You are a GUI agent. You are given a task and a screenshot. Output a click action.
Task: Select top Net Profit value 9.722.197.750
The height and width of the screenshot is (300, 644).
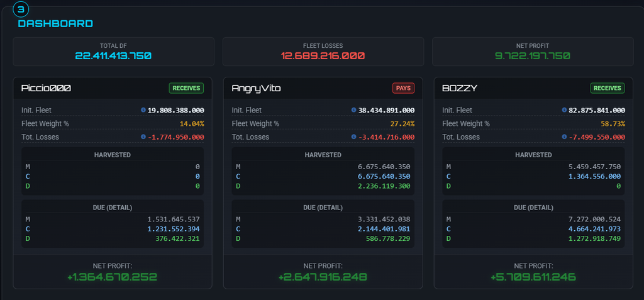click(x=532, y=55)
